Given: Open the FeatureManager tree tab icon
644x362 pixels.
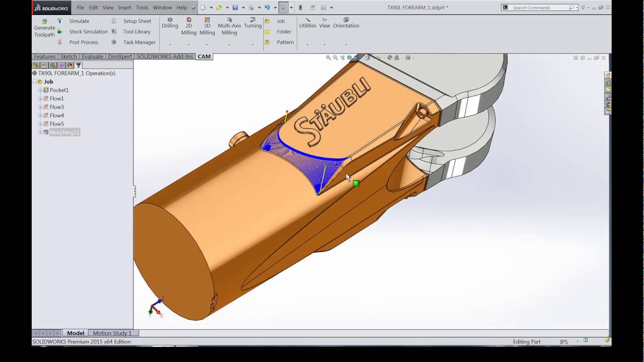Looking at the screenshot, I should [36, 65].
